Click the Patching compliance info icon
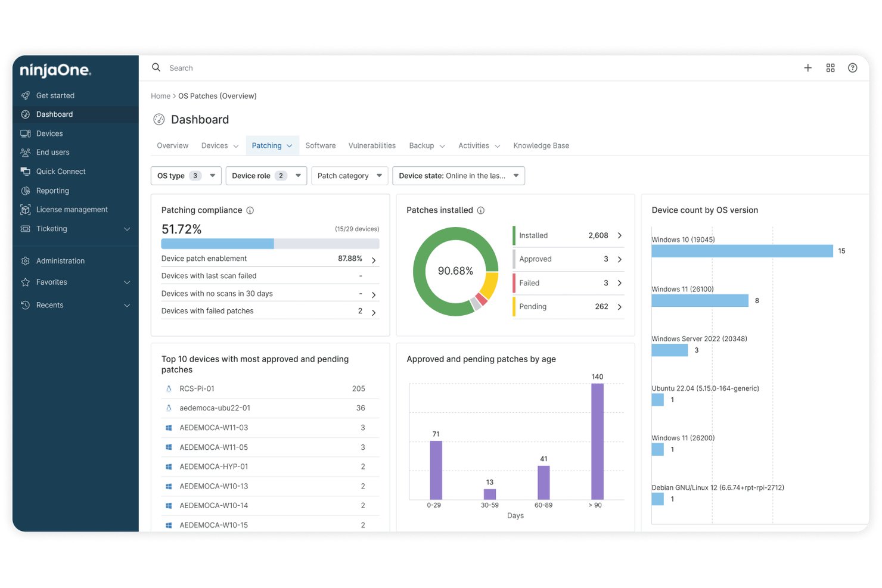The height and width of the screenshot is (588, 882). click(x=250, y=210)
